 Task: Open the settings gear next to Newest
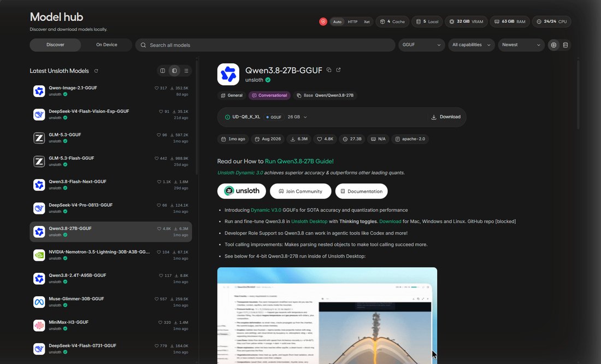point(553,45)
